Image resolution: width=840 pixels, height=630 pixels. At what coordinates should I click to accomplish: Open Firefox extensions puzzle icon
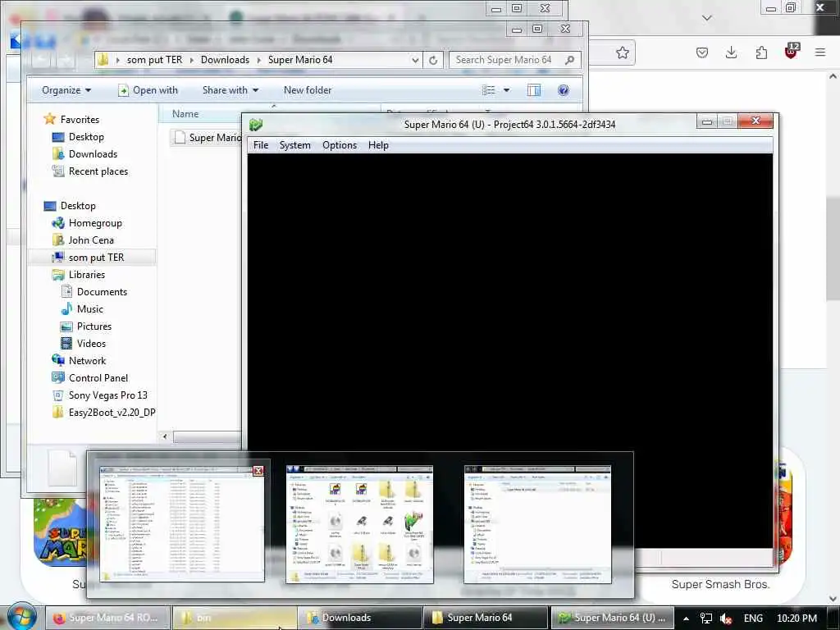click(x=761, y=52)
